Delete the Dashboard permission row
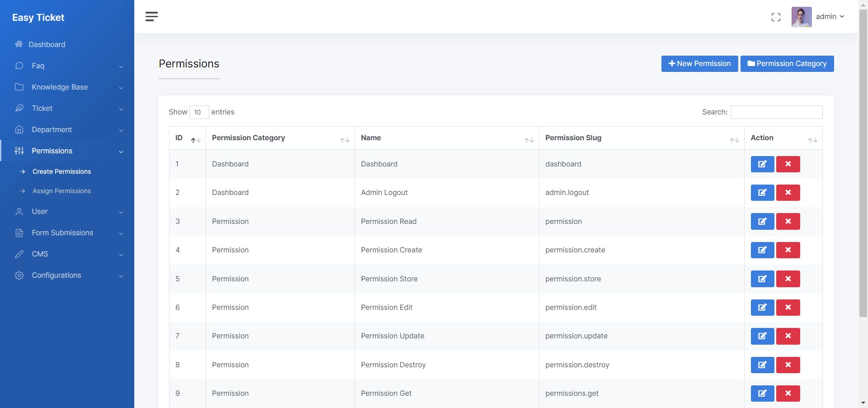The height and width of the screenshot is (408, 868). click(788, 164)
